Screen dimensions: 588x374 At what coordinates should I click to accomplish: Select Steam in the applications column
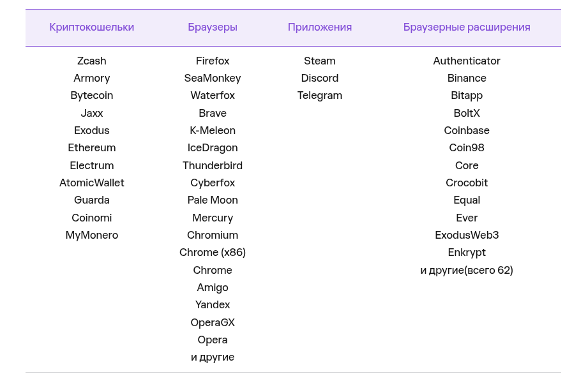tap(320, 61)
